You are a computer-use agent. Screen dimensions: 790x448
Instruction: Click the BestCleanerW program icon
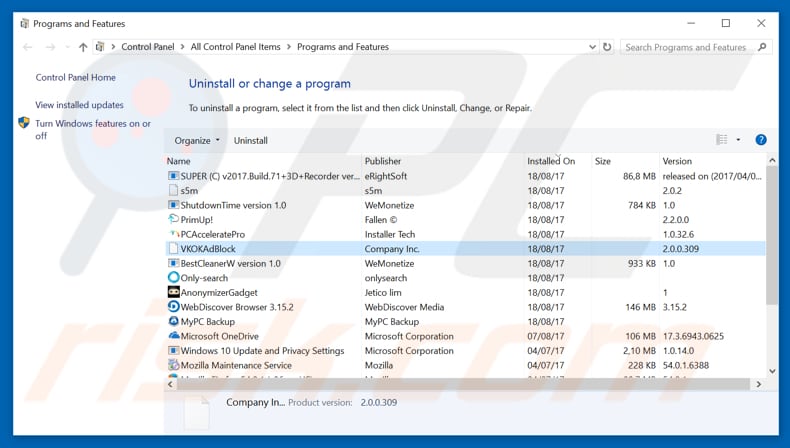(173, 263)
